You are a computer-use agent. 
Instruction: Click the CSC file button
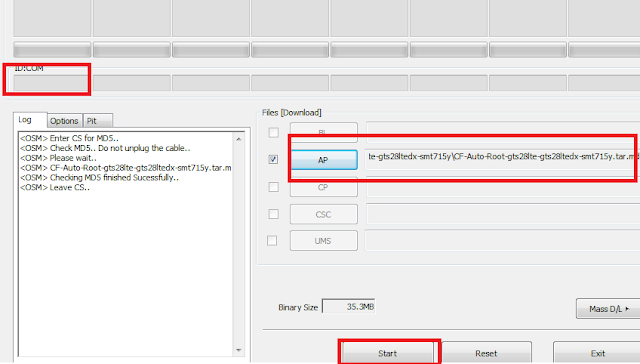point(324,214)
